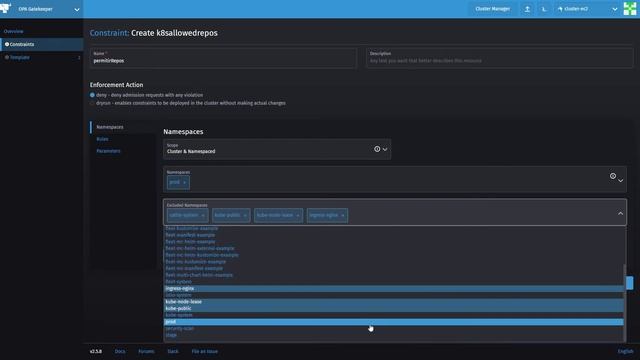The image size is (640, 360).
Task: Remove cattle-system from excluded namespaces
Action: (203, 216)
